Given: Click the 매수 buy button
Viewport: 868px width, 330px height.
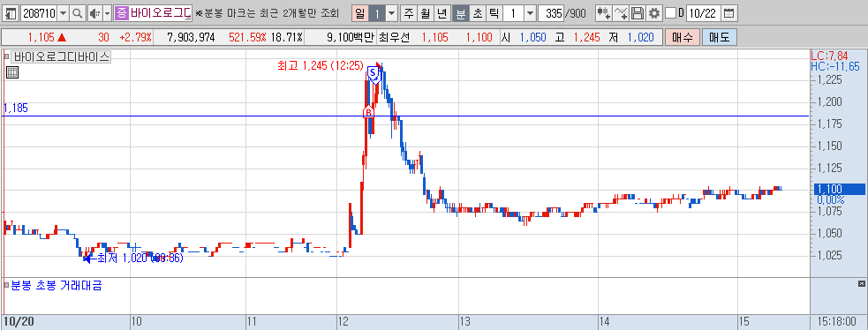Looking at the screenshot, I should (x=682, y=38).
